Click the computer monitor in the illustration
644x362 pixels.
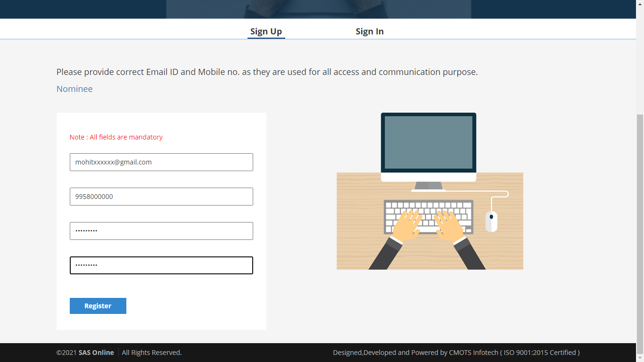(428, 142)
